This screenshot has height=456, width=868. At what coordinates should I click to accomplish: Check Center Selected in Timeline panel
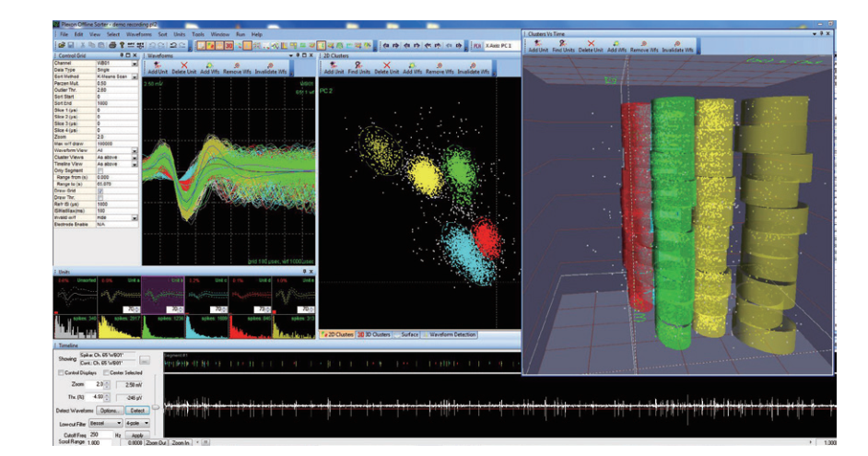click(106, 373)
